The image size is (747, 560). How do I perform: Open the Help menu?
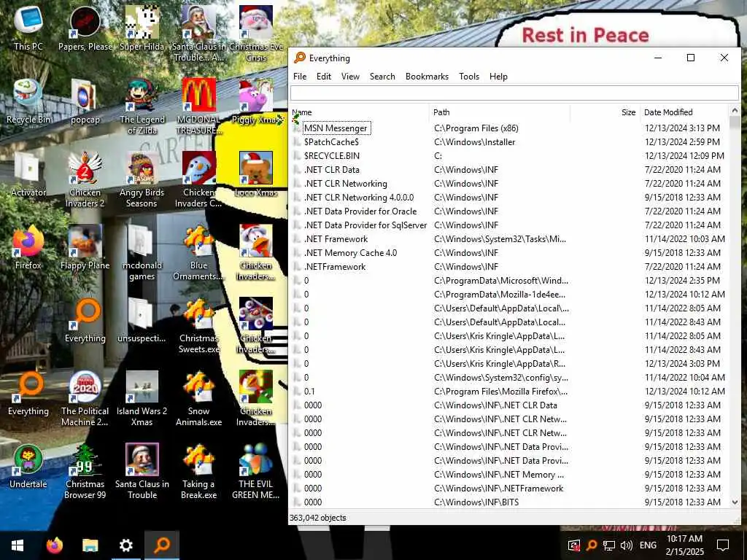[x=498, y=76]
